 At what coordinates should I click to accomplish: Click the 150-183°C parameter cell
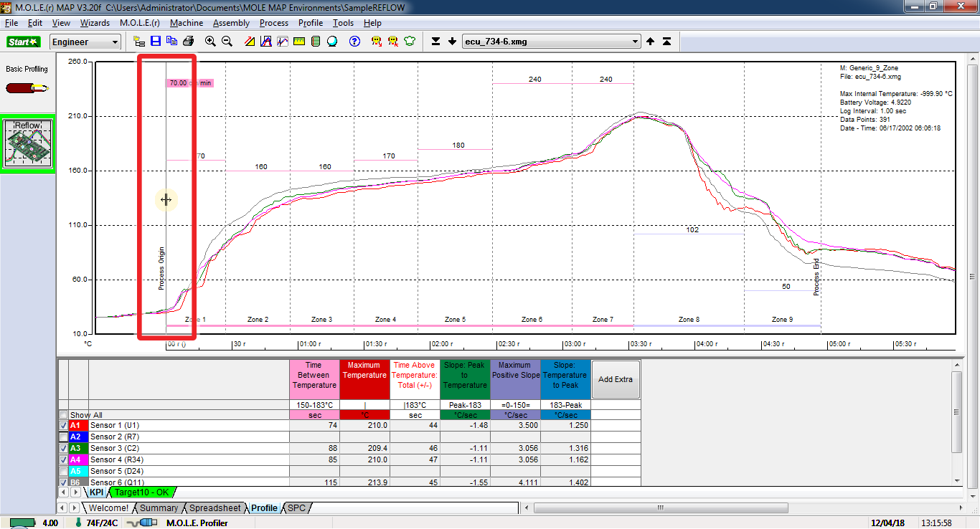point(314,405)
